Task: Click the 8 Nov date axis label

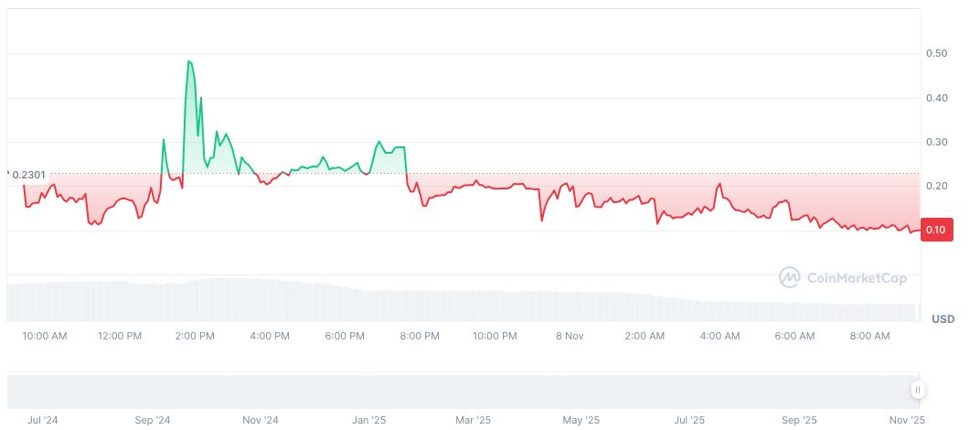Action: (x=569, y=337)
